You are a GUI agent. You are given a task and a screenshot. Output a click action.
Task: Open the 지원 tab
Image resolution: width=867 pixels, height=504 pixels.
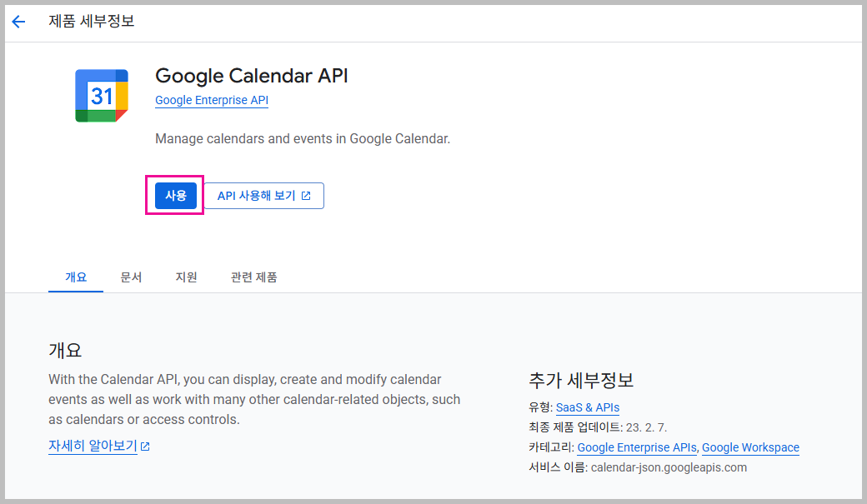(186, 277)
